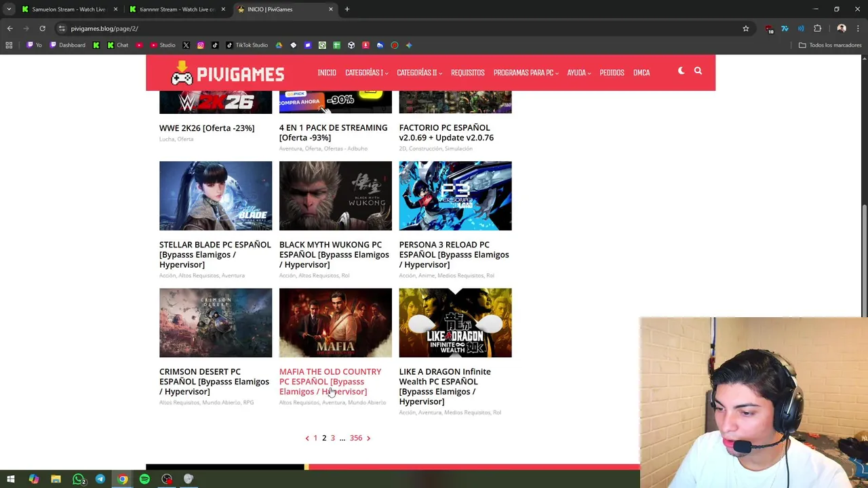The image size is (868, 488).
Task: Open the site search magnifier icon
Action: (698, 71)
